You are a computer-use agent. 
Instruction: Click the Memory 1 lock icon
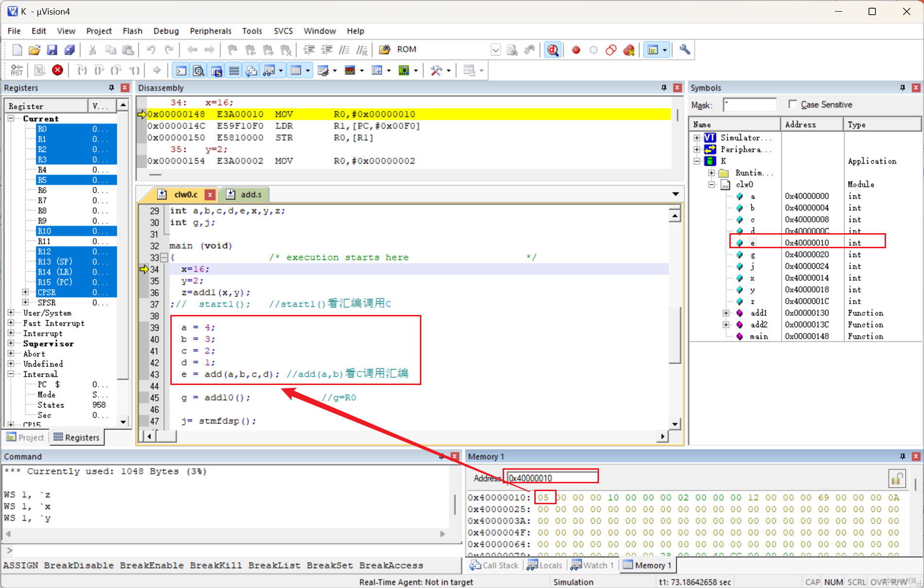[897, 479]
